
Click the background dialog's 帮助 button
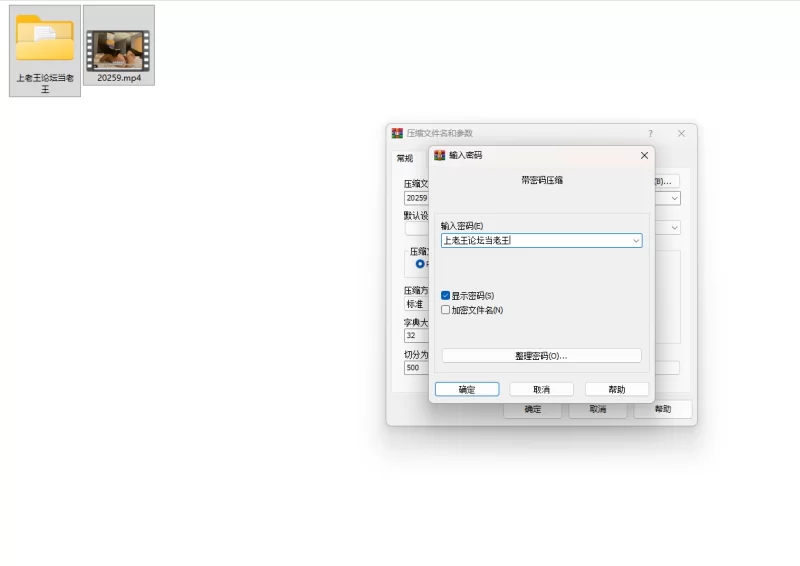point(663,409)
